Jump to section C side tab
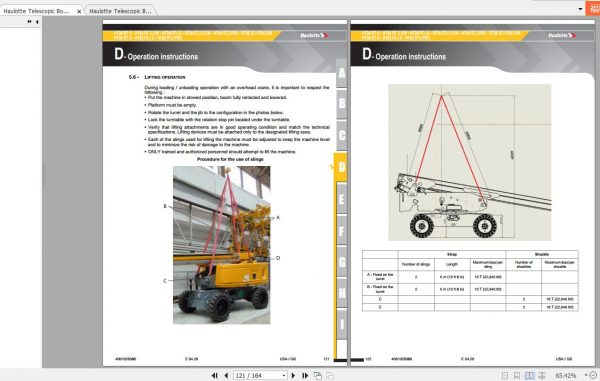The image size is (600, 381). [341, 135]
